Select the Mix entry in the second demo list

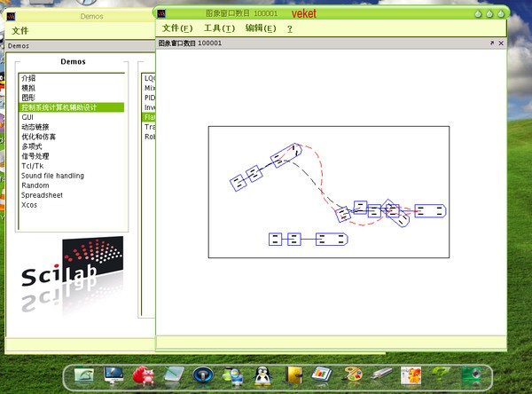[x=149, y=89]
